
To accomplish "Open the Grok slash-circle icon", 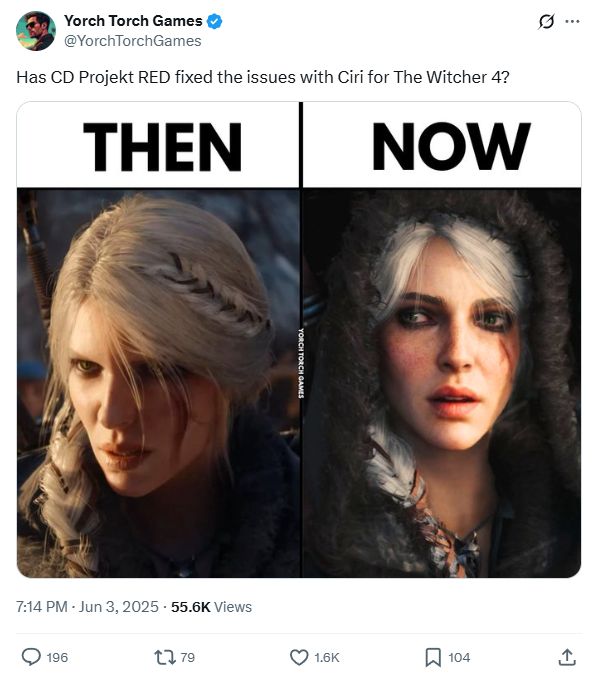I will (x=546, y=21).
